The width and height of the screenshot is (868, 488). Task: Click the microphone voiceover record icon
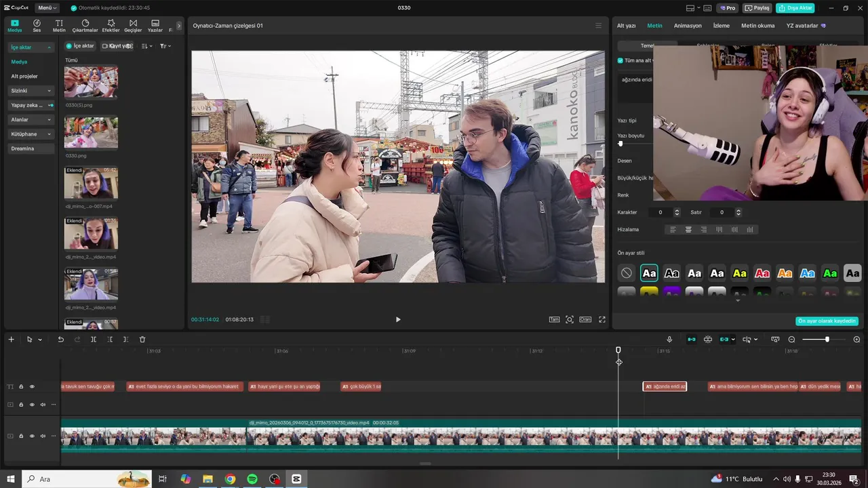click(x=669, y=340)
